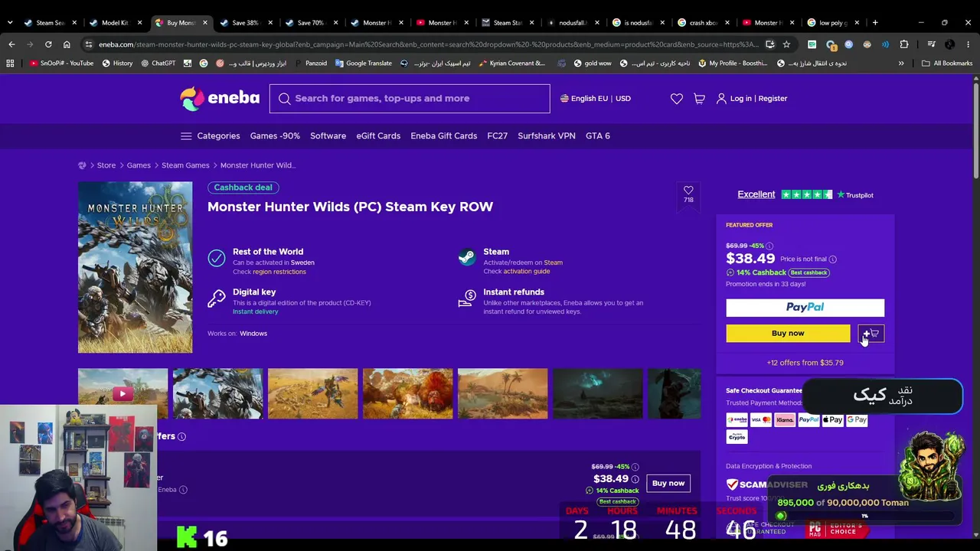This screenshot has width=980, height=551.
Task: Click the home icon in the breadcrumb
Action: (82, 165)
